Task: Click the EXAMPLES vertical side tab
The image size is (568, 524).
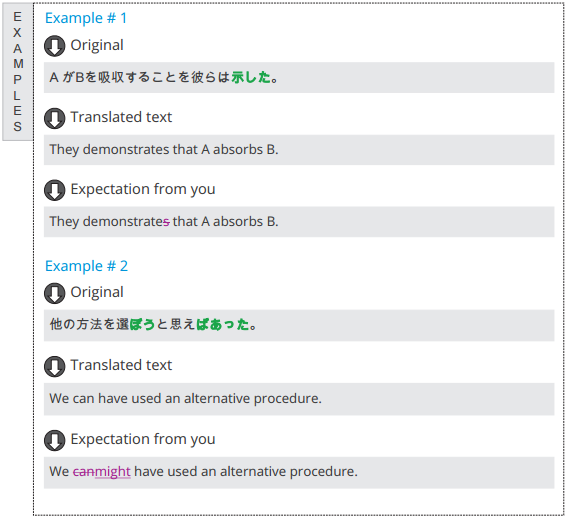Action: 17,71
